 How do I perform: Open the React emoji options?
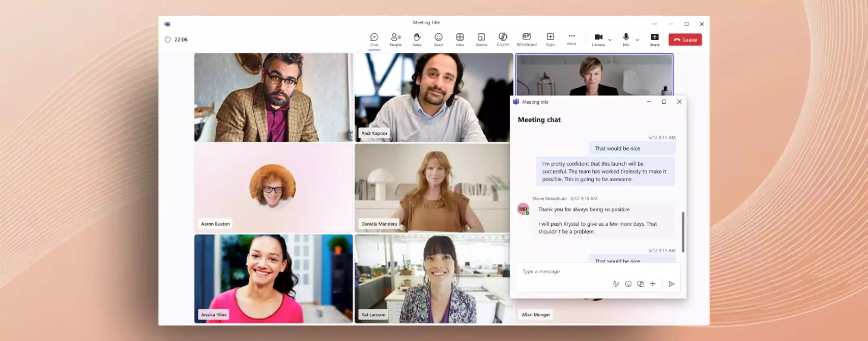tap(438, 39)
